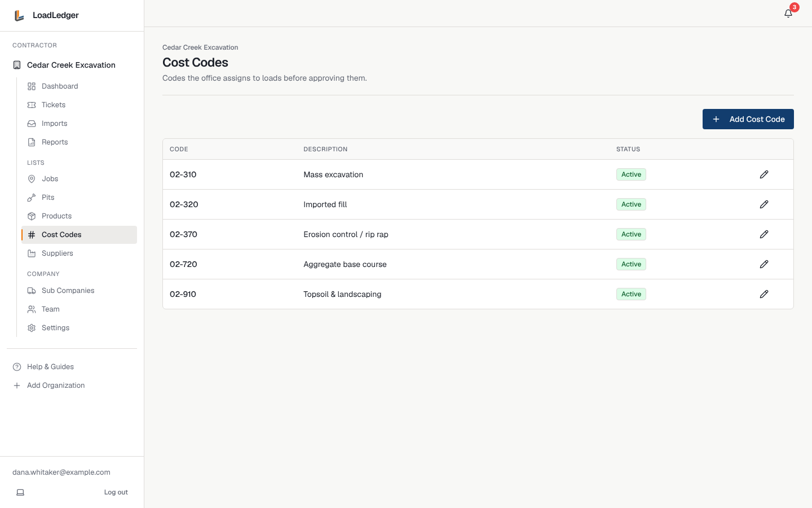Click Active status of Topsoil row
Screen dimensions: 812x508
pos(631,294)
